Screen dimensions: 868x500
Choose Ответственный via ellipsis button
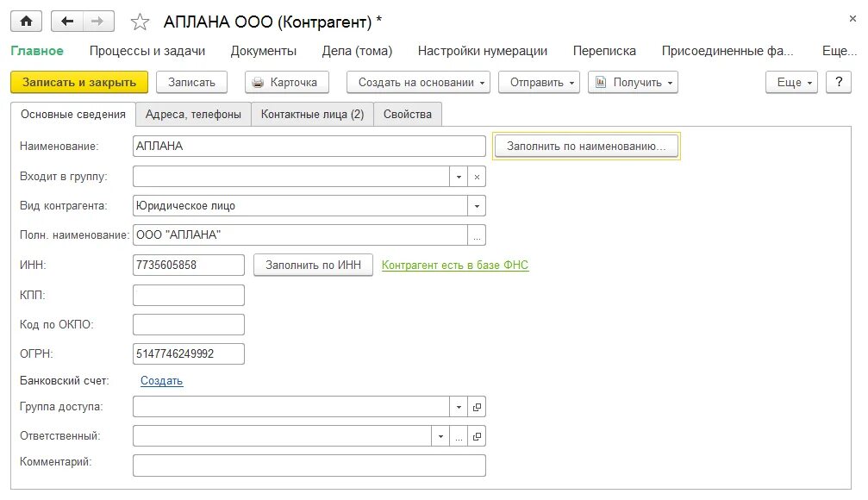tap(459, 435)
